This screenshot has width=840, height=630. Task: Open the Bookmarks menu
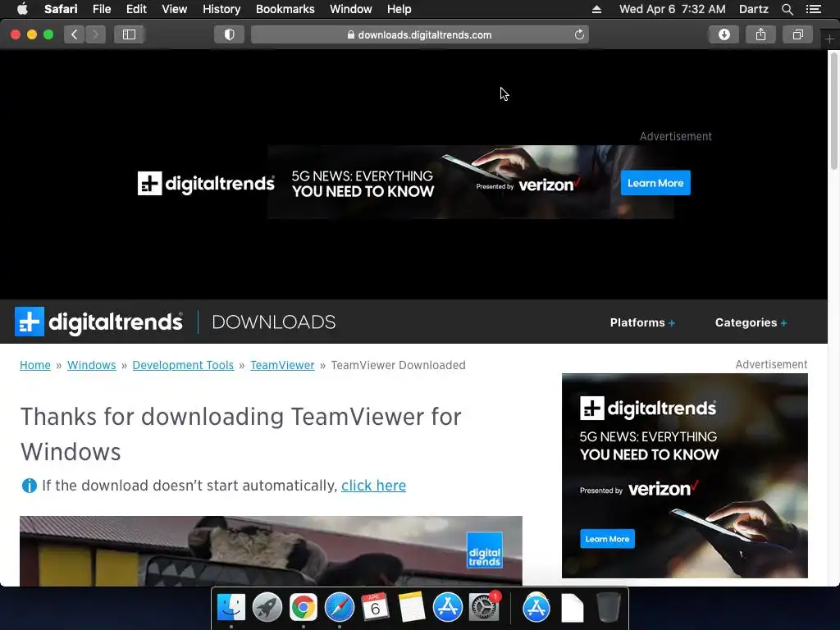[x=285, y=9]
